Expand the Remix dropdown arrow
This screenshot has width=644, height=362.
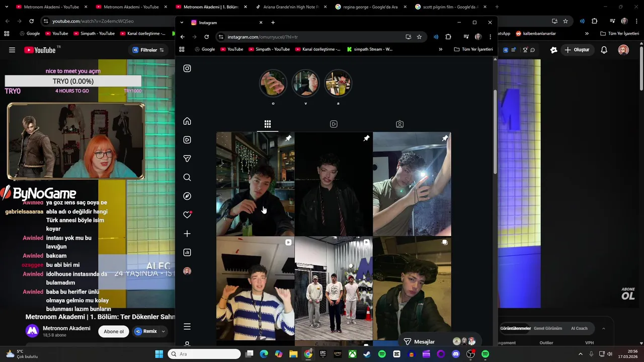pyautogui.click(x=163, y=331)
